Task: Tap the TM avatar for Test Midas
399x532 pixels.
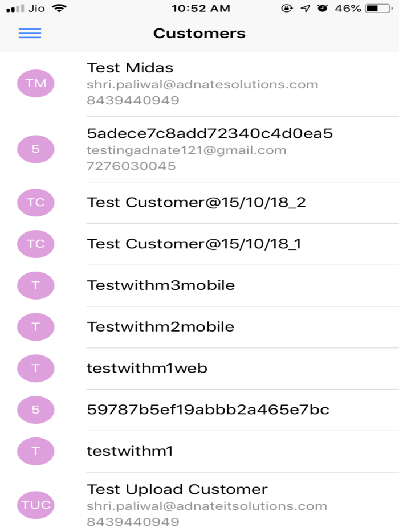Action: coord(36,84)
